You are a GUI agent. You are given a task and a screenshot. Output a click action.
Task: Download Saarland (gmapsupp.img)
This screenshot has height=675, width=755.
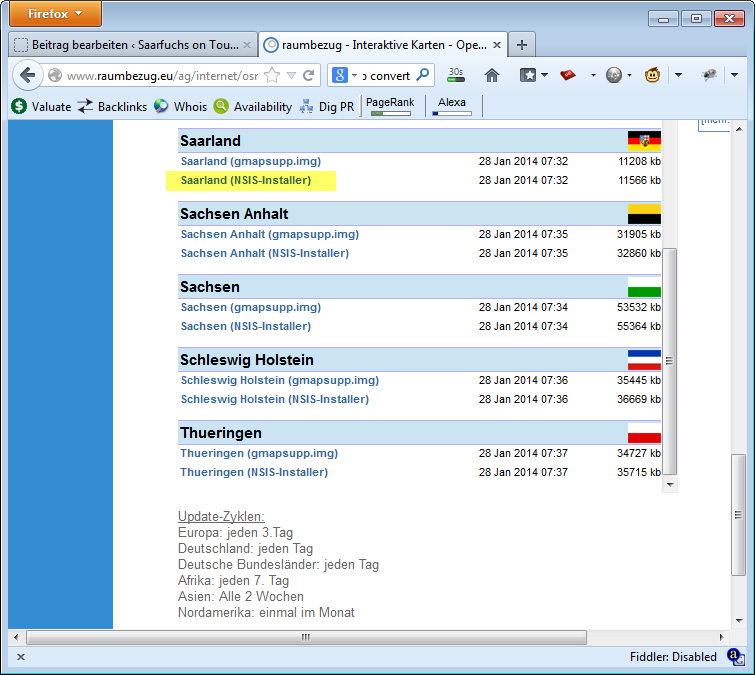click(x=251, y=161)
